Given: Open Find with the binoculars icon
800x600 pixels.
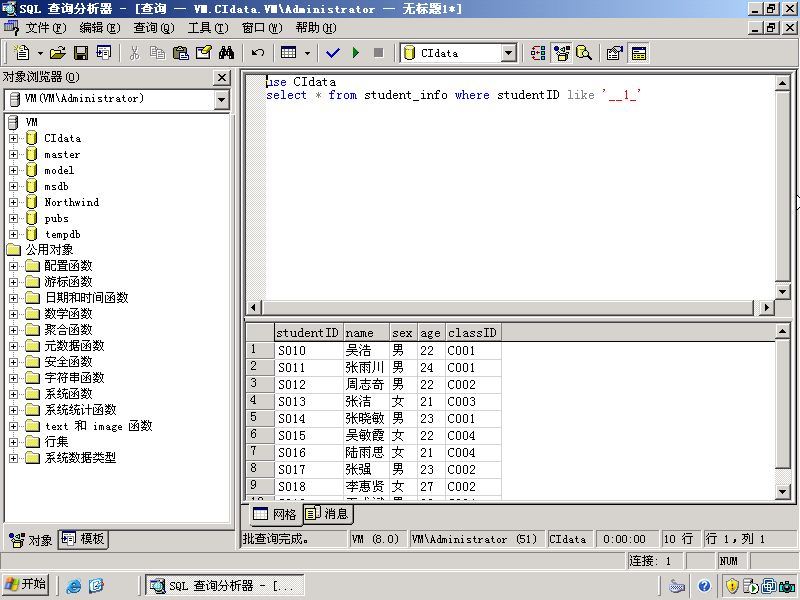Looking at the screenshot, I should coord(226,53).
